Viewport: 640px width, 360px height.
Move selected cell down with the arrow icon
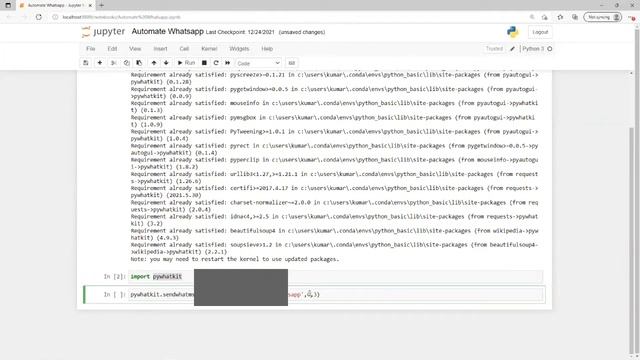[166, 63]
